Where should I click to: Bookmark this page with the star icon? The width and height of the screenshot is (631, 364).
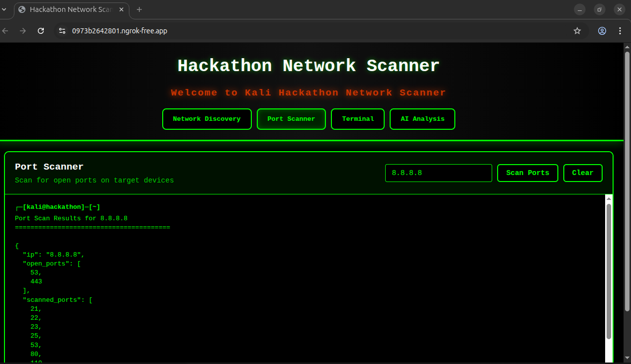(577, 31)
